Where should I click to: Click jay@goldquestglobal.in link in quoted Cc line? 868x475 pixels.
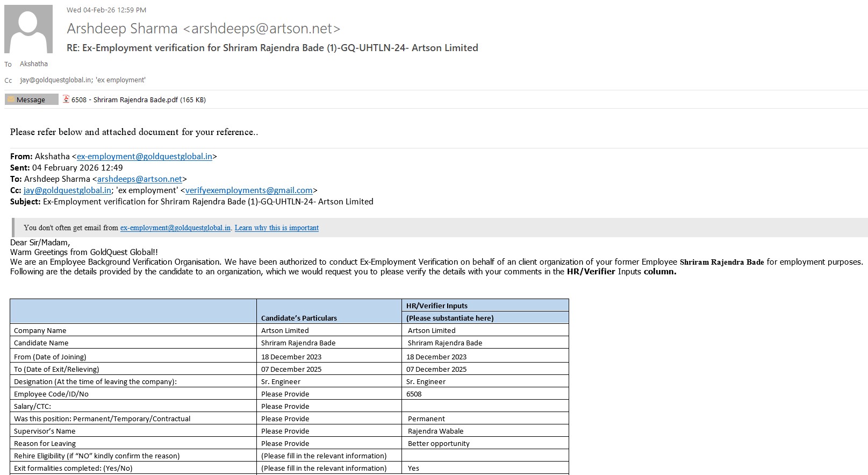[x=67, y=190]
